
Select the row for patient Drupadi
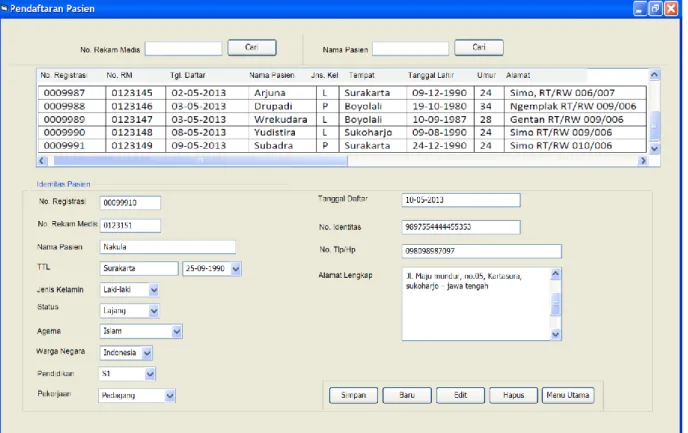coord(342,106)
